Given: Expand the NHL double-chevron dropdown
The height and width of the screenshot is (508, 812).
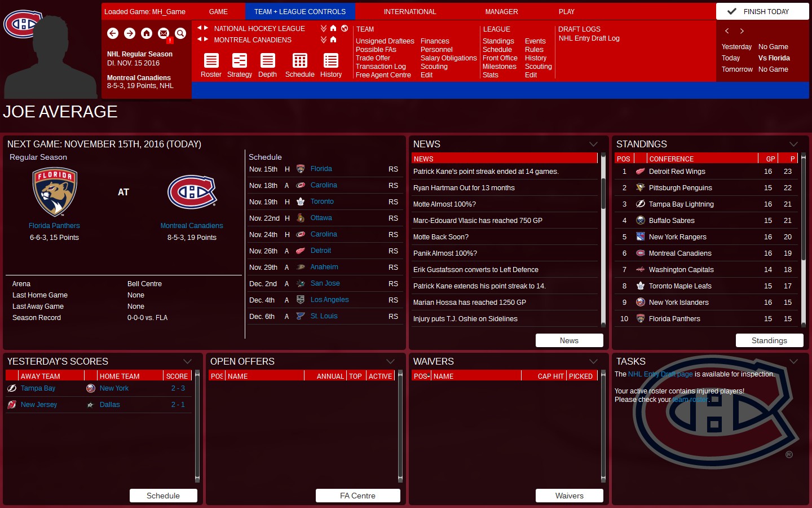Looking at the screenshot, I should (x=323, y=28).
